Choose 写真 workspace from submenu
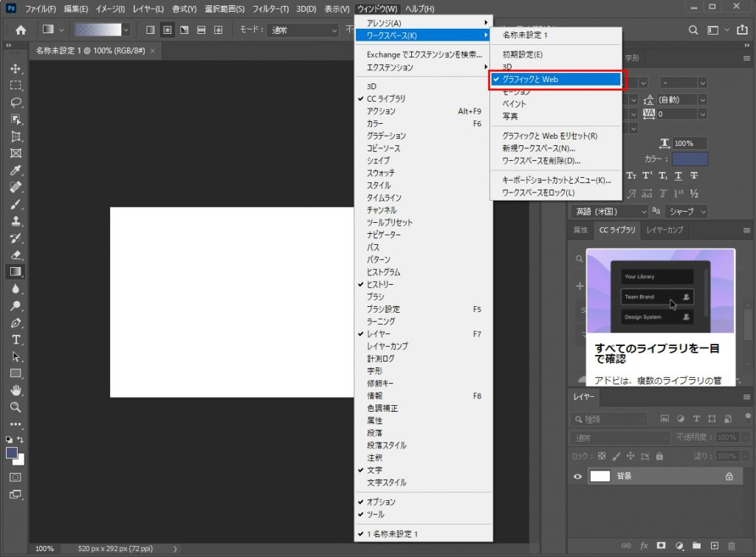The image size is (756, 557). coord(510,117)
